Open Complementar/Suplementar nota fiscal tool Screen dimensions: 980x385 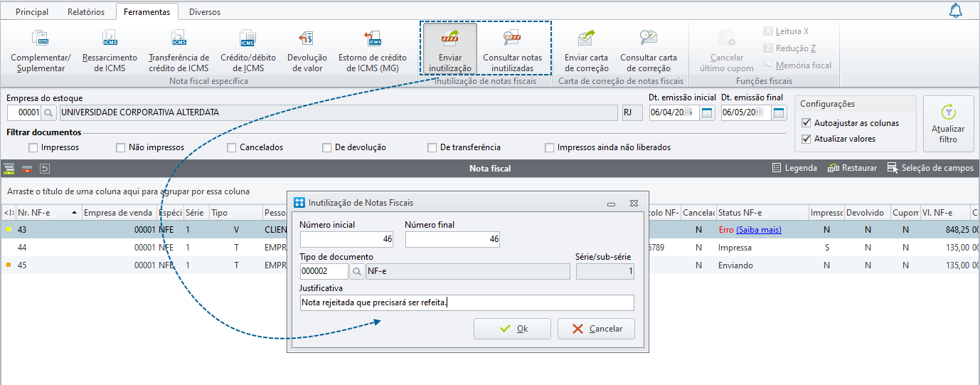click(41, 51)
